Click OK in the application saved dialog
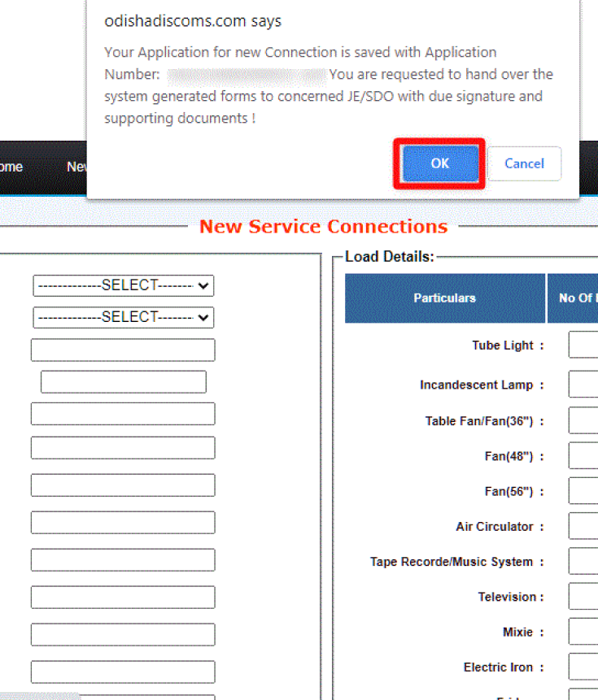Image resolution: width=598 pixels, height=700 pixels. pyautogui.click(x=439, y=163)
